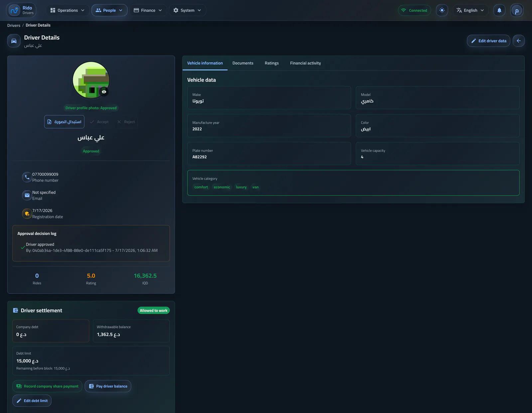Image resolution: width=532 pixels, height=413 pixels.
Task: Toggle the light/dark theme sun icon
Action: [442, 10]
